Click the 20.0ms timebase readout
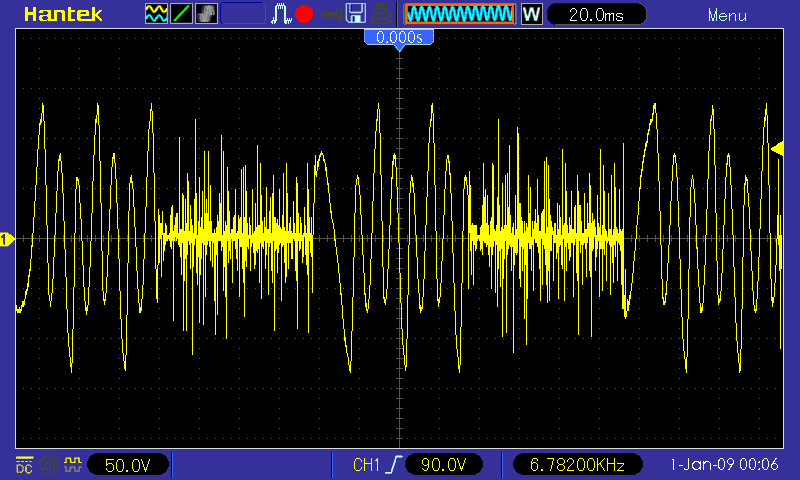The width and height of the screenshot is (800, 480). (x=596, y=14)
